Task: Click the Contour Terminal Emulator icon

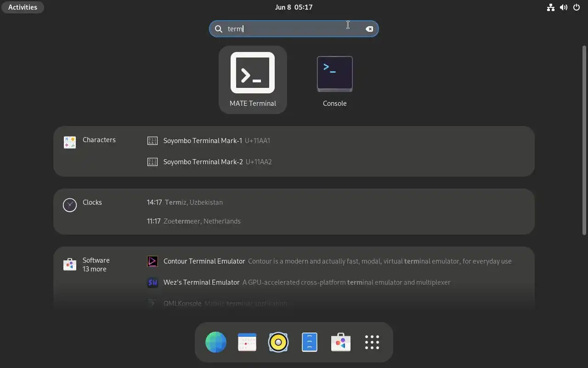Action: (152, 261)
